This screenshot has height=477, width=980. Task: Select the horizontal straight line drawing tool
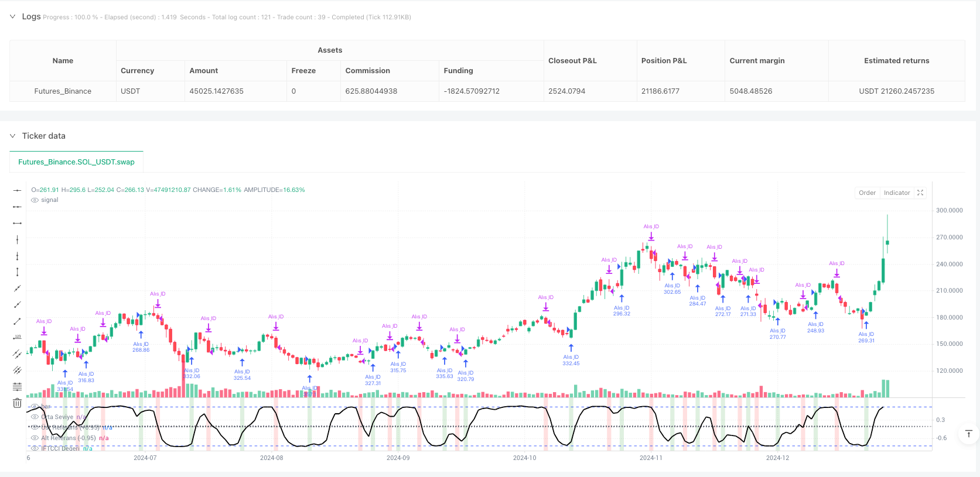point(18,190)
